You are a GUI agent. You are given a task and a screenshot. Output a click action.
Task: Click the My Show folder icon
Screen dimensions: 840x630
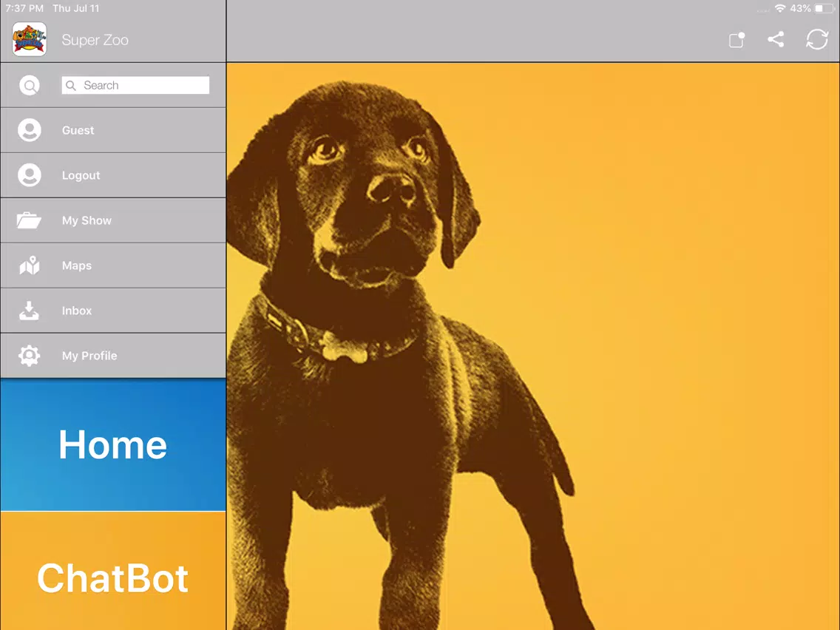[x=29, y=220]
